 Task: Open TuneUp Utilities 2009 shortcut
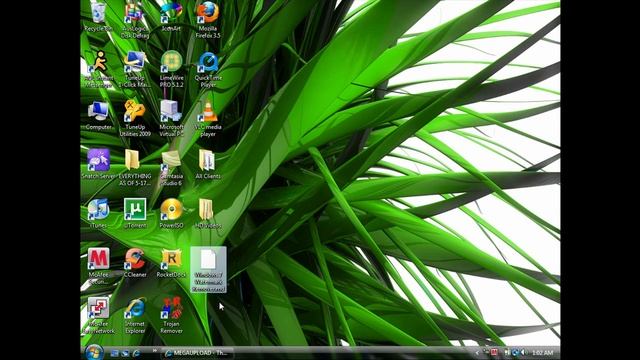[x=135, y=118]
